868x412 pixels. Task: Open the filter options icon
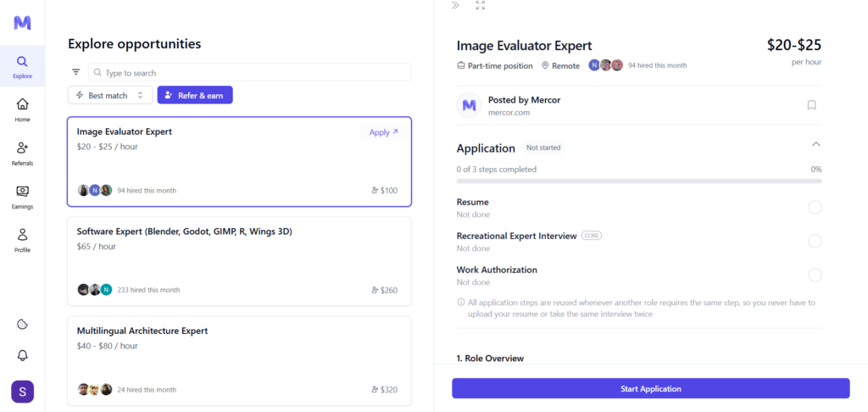(76, 73)
